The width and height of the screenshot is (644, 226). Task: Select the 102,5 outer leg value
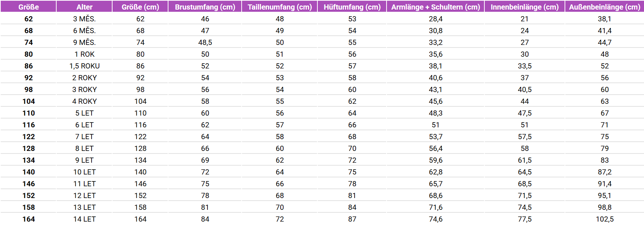pos(605,219)
